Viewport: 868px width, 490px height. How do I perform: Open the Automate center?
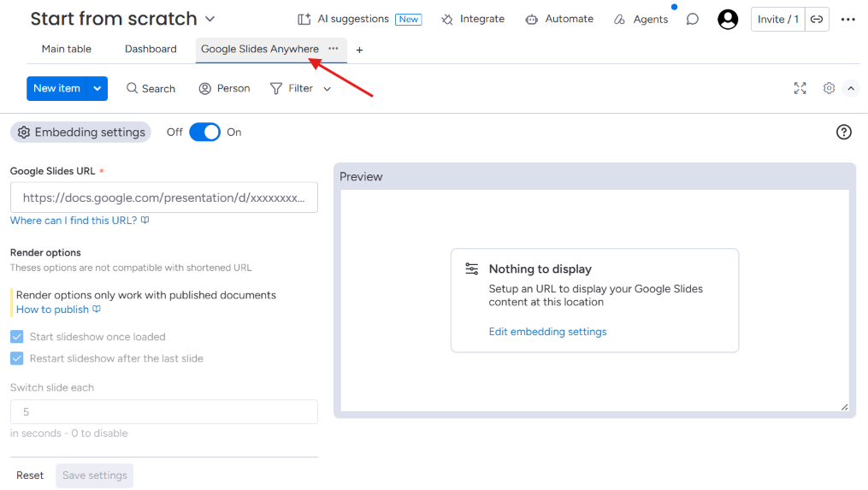[x=559, y=19]
